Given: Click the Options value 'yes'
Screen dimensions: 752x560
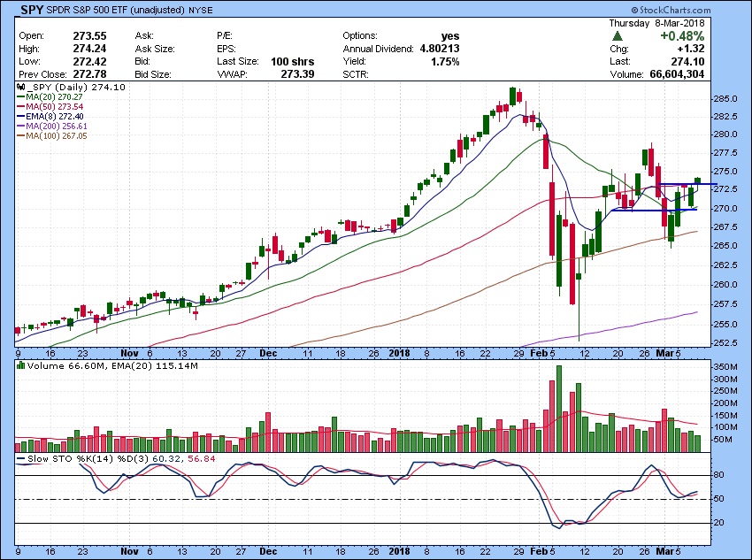Looking at the screenshot, I should [450, 36].
